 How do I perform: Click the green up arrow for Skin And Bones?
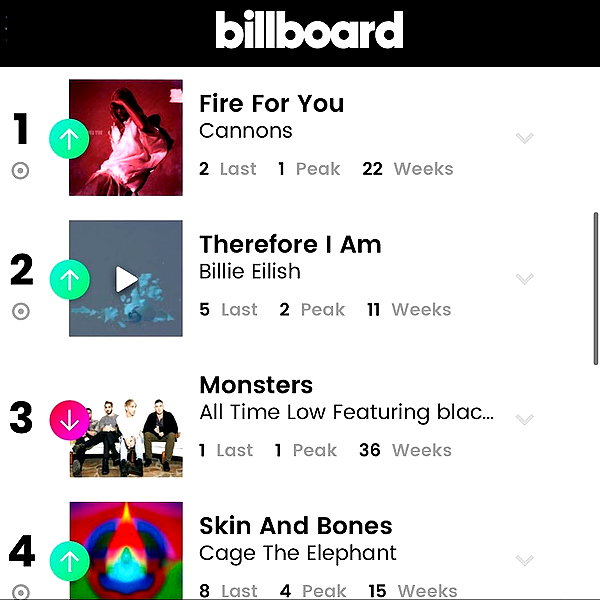pos(70,561)
